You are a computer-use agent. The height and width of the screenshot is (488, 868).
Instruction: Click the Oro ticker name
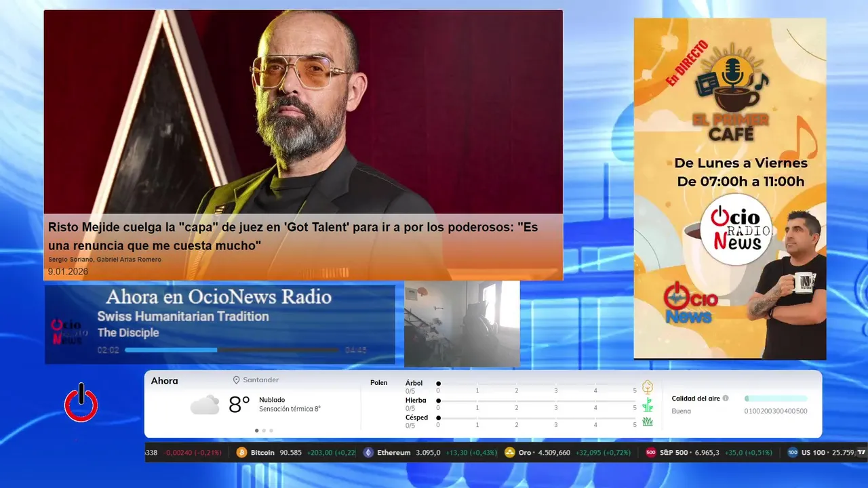coord(525,453)
